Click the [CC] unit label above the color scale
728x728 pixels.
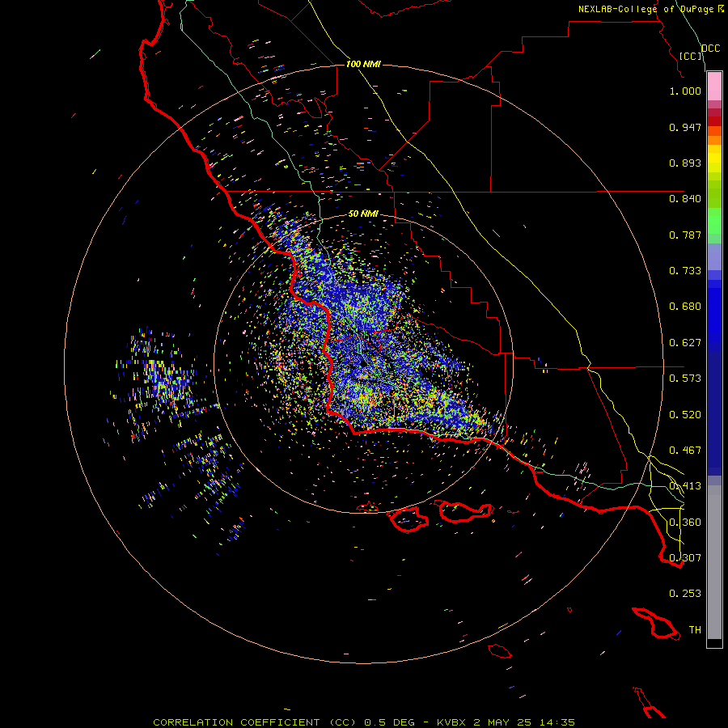[x=691, y=56]
